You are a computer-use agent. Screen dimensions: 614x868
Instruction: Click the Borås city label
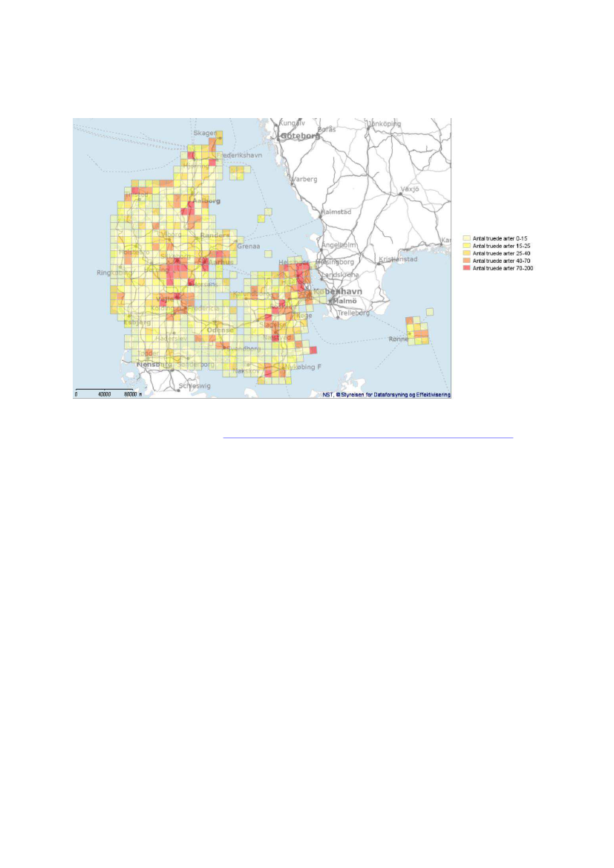[327, 129]
